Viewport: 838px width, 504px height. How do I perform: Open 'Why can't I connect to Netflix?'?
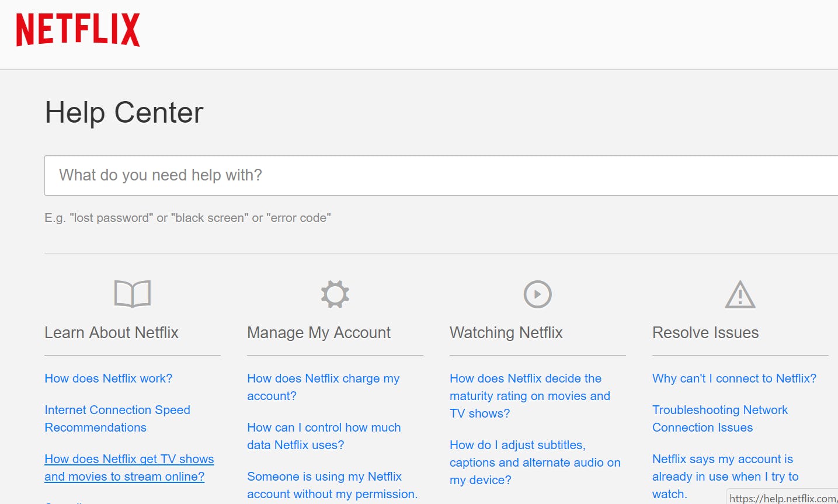point(735,378)
